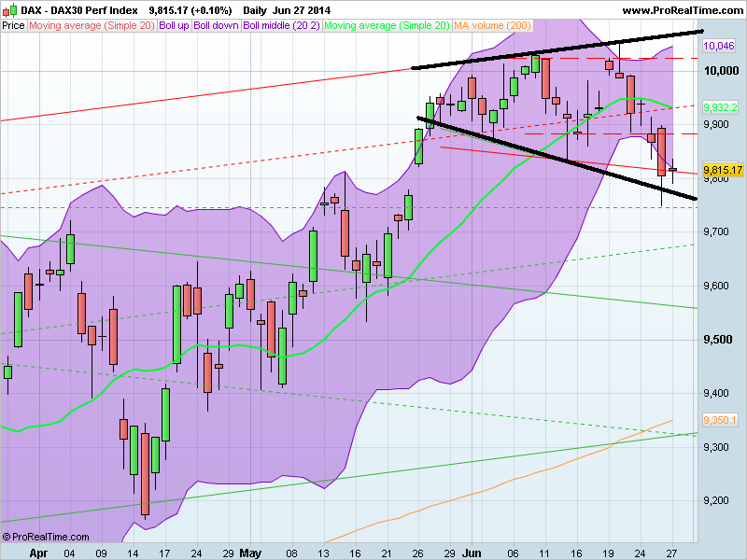747x560 pixels.
Task: Click the '19' date label on time axis
Action: [x=608, y=553]
